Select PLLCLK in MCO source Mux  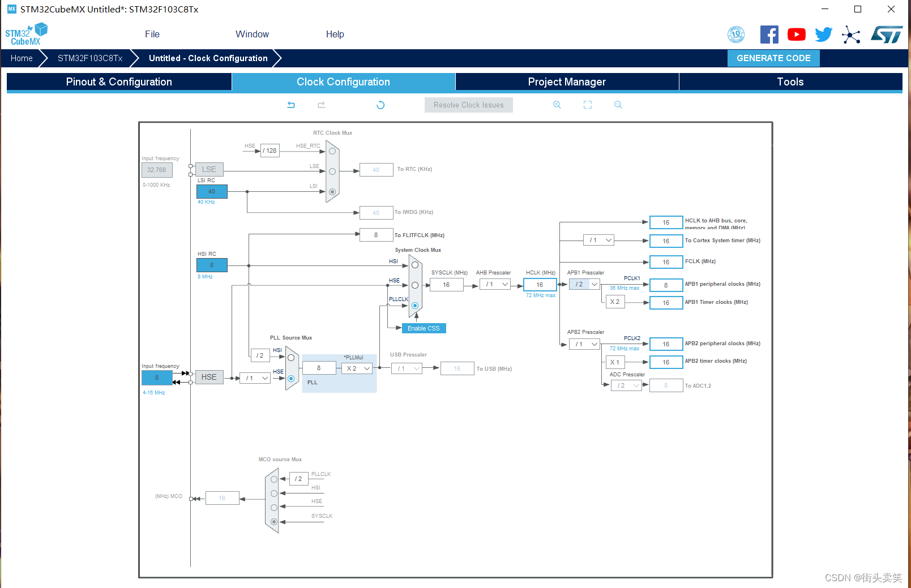(x=274, y=479)
